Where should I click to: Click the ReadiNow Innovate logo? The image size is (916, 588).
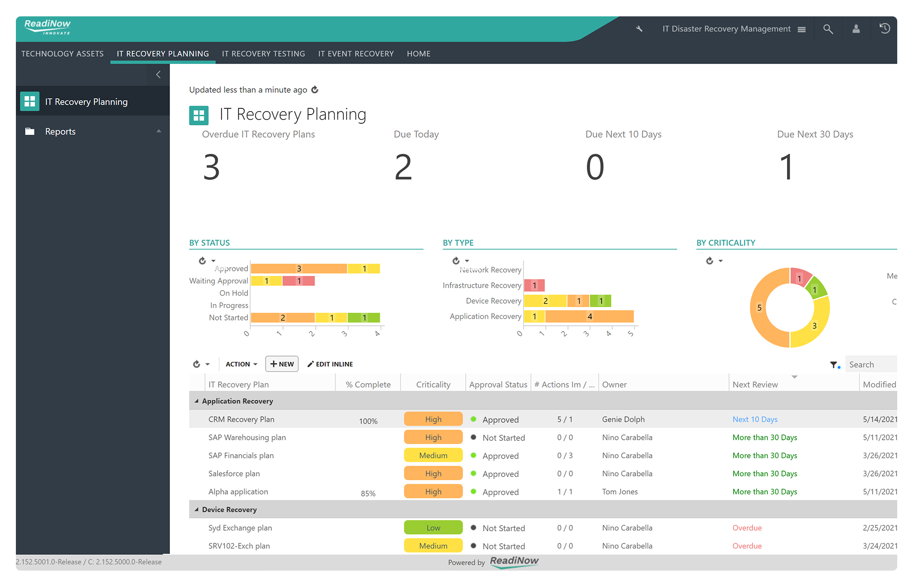pos(48,27)
